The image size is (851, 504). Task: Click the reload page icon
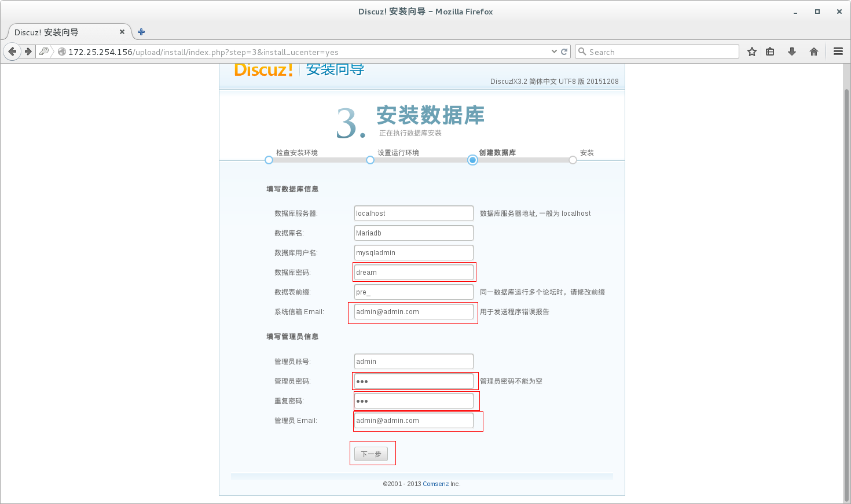click(564, 51)
